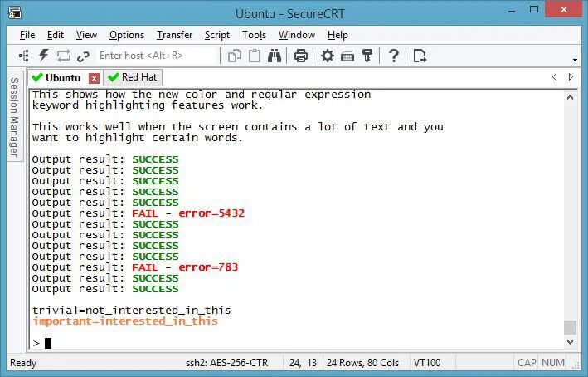Click the terminal prompt cursor line

pyautogui.click(x=41, y=343)
